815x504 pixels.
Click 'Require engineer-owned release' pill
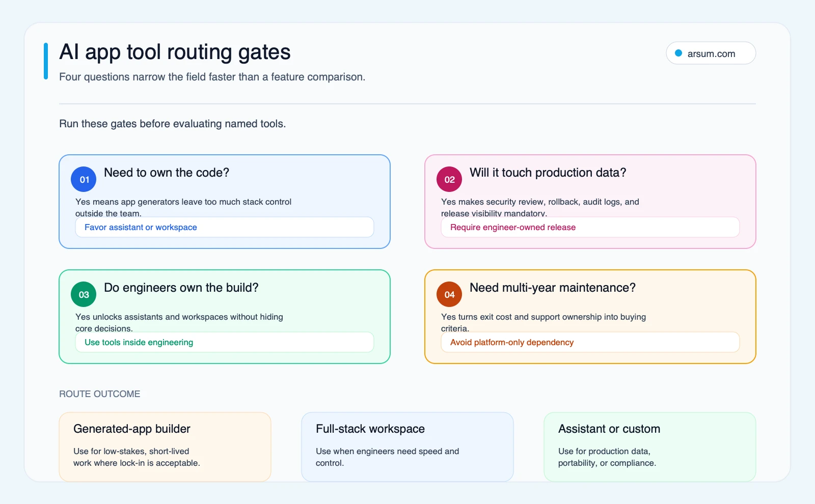coord(590,227)
